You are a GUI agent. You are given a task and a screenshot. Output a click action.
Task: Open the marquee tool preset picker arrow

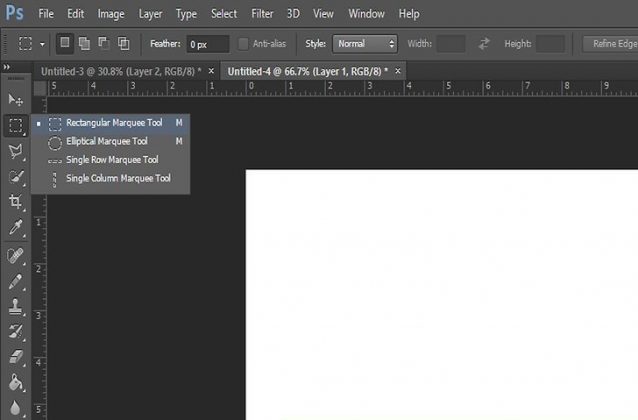coord(43,45)
